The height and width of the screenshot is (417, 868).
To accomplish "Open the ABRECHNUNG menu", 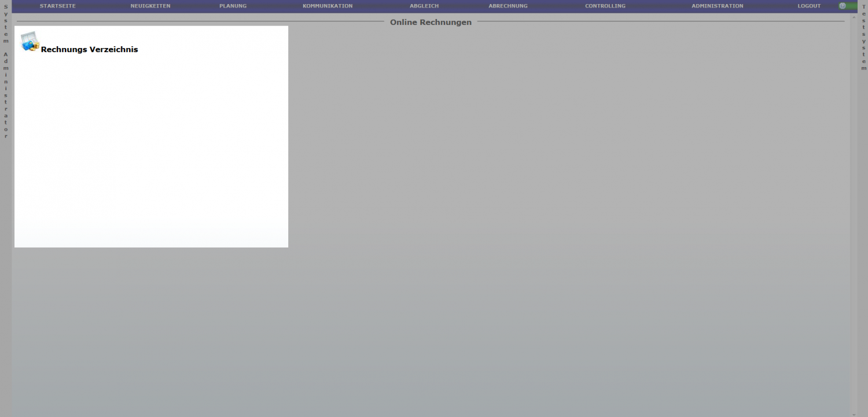I will point(508,6).
